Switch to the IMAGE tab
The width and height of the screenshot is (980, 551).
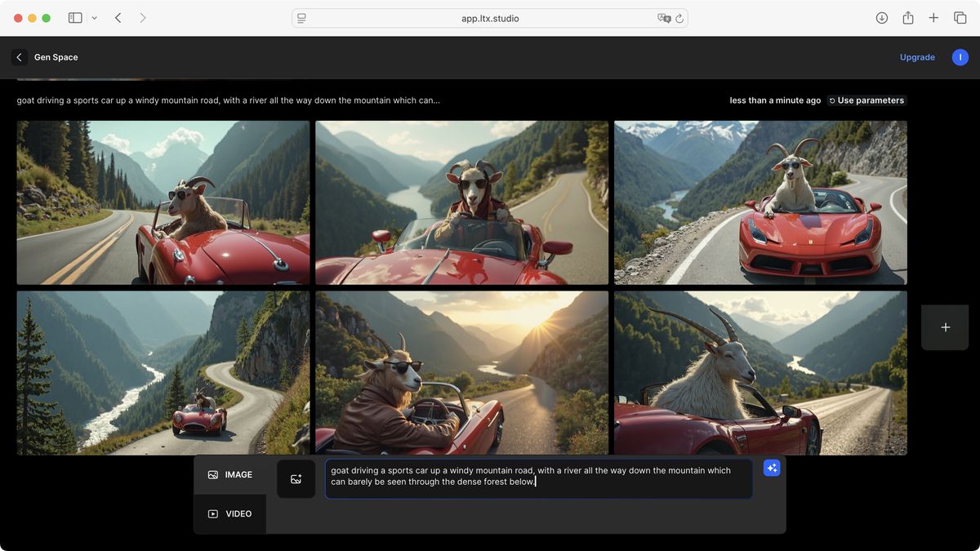tap(230, 474)
